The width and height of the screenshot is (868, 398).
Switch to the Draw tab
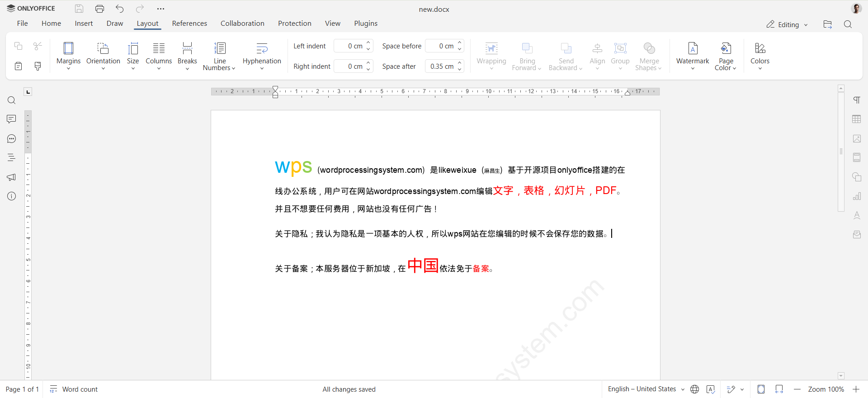pos(115,24)
